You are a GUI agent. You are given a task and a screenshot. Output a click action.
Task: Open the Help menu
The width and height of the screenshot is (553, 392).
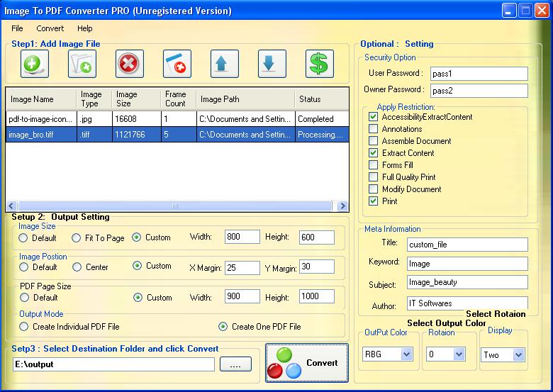pos(85,28)
